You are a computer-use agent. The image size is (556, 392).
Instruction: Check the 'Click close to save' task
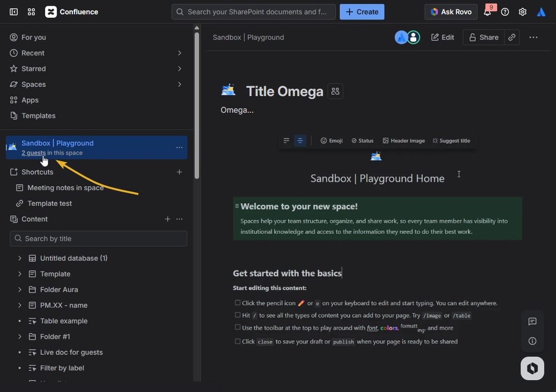[238, 341]
